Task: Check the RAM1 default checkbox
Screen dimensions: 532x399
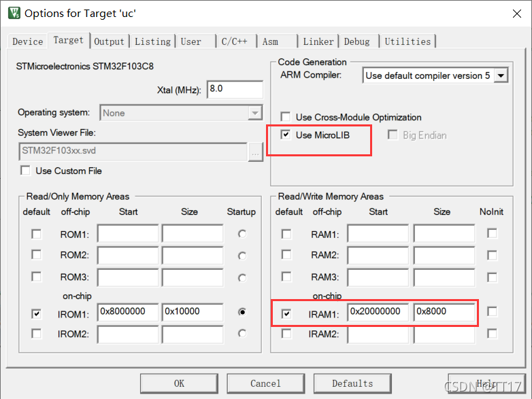Action: 286,234
